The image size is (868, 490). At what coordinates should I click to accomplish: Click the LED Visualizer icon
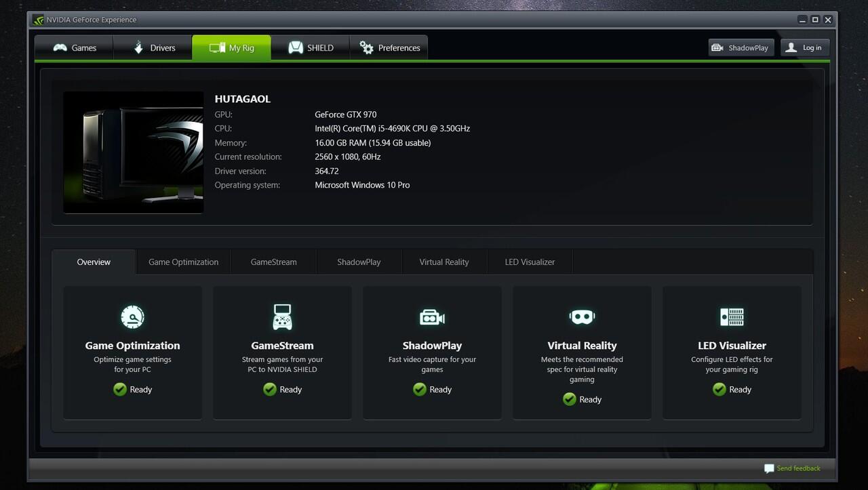[x=732, y=317]
